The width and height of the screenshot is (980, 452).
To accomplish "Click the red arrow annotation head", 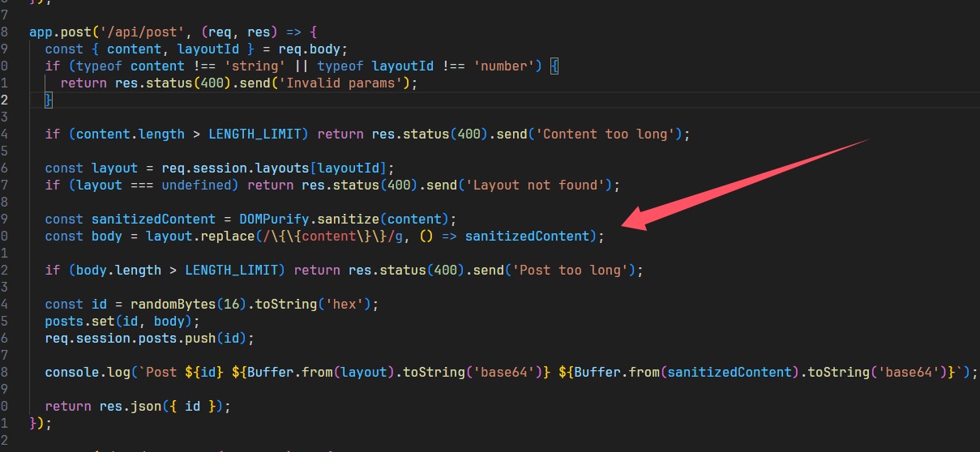I will click(636, 220).
